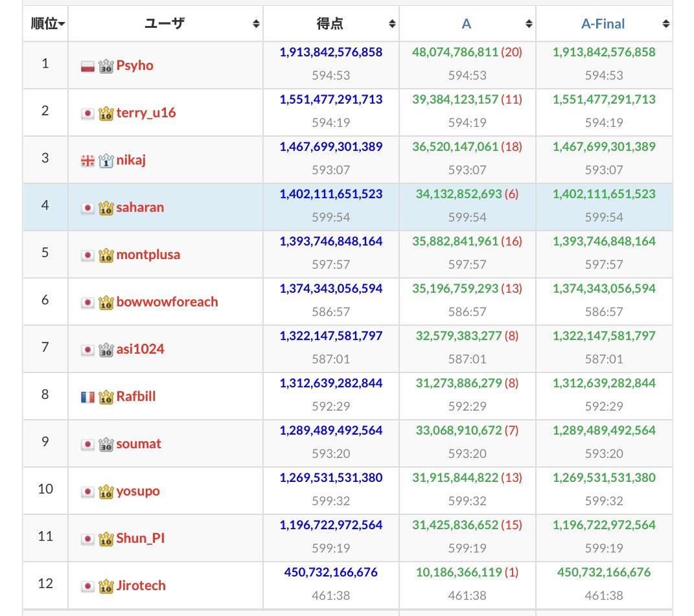Screen dimensions: 694x616
Task: View asi1024 profile
Action: (141, 349)
